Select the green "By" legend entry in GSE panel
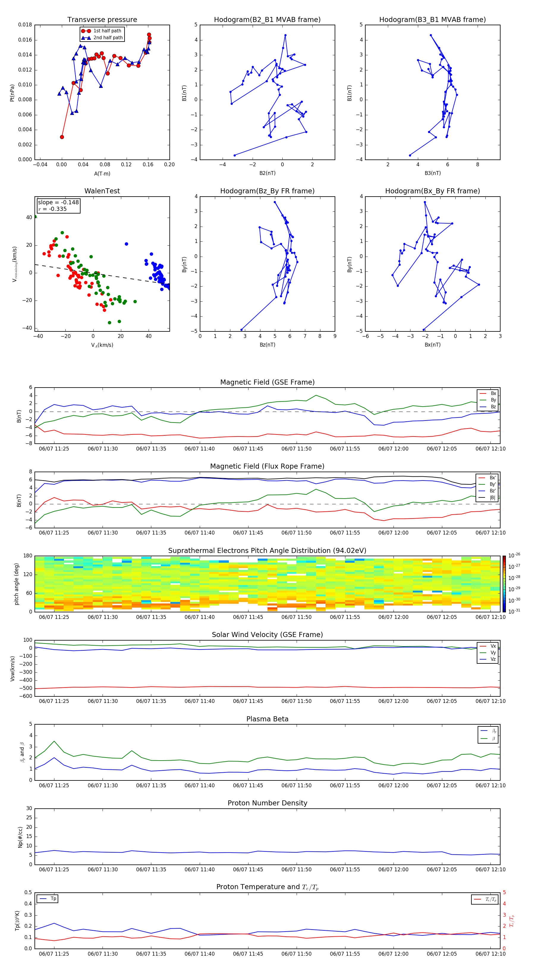Image resolution: width=535 pixels, height=980 pixels. tap(488, 400)
